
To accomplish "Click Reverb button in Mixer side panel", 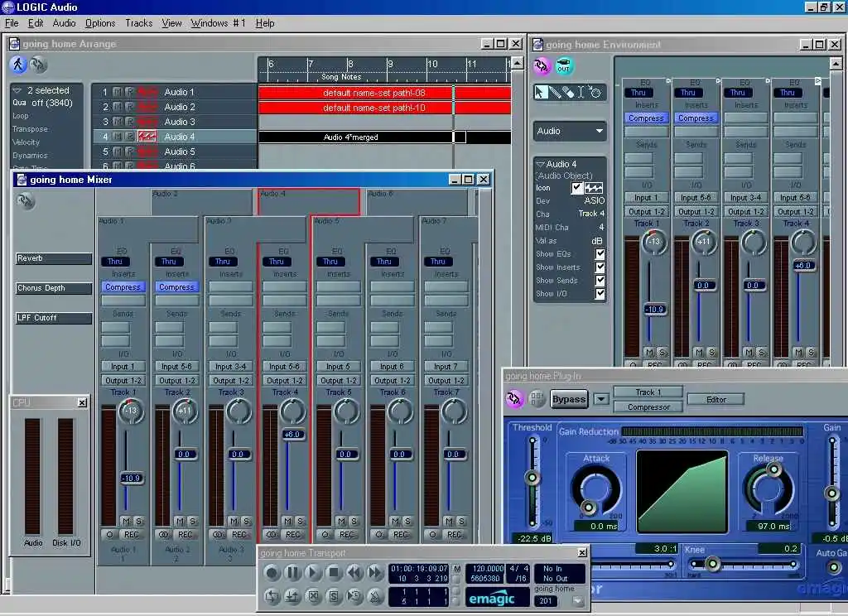I will pyautogui.click(x=54, y=258).
